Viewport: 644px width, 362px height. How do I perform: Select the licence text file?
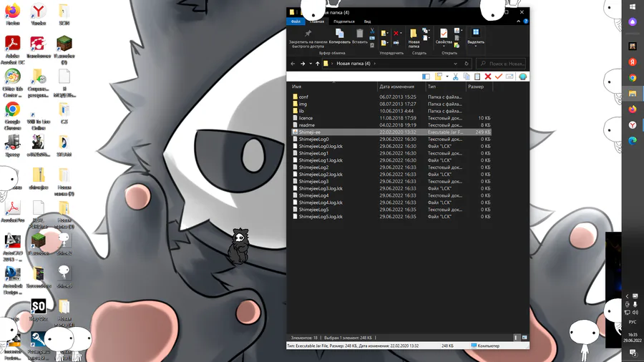click(x=306, y=118)
